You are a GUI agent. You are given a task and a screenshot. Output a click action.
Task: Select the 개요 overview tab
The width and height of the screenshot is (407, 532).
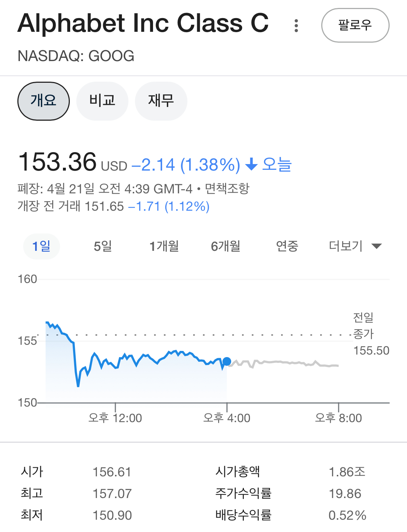(x=43, y=101)
